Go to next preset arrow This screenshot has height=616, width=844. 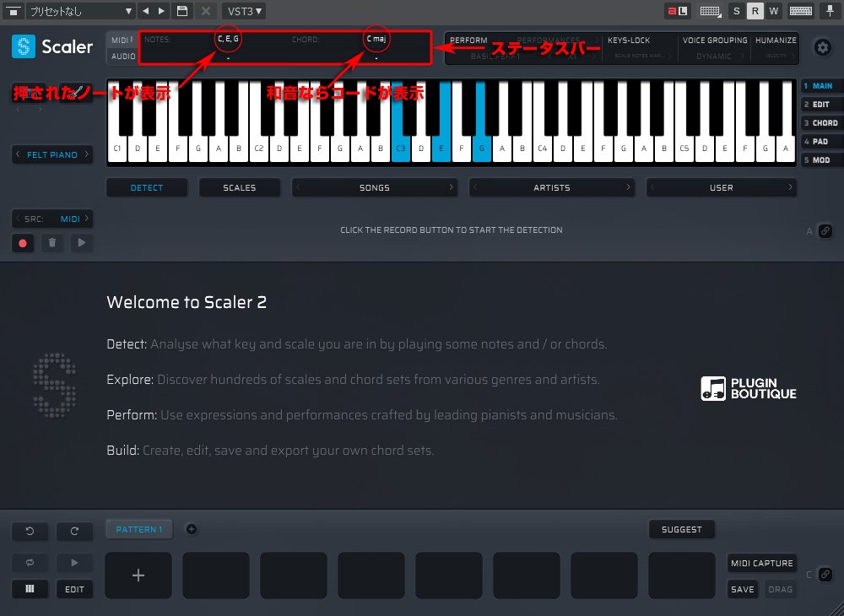click(161, 11)
